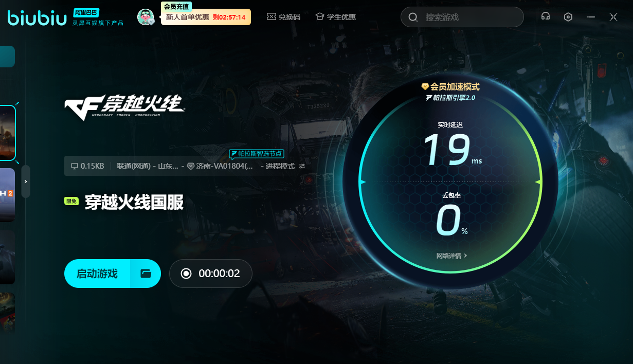The width and height of the screenshot is (633, 364).
Task: Click the 帕拉斯智选节点 tag
Action: [257, 153]
